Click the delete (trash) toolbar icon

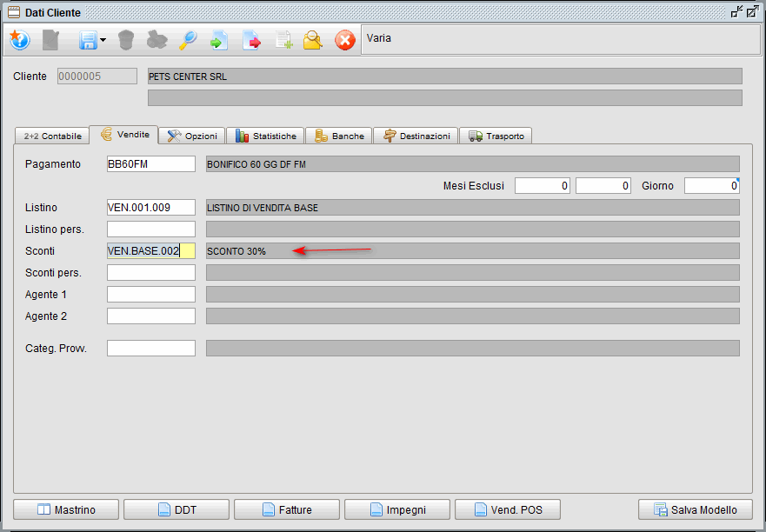point(125,40)
